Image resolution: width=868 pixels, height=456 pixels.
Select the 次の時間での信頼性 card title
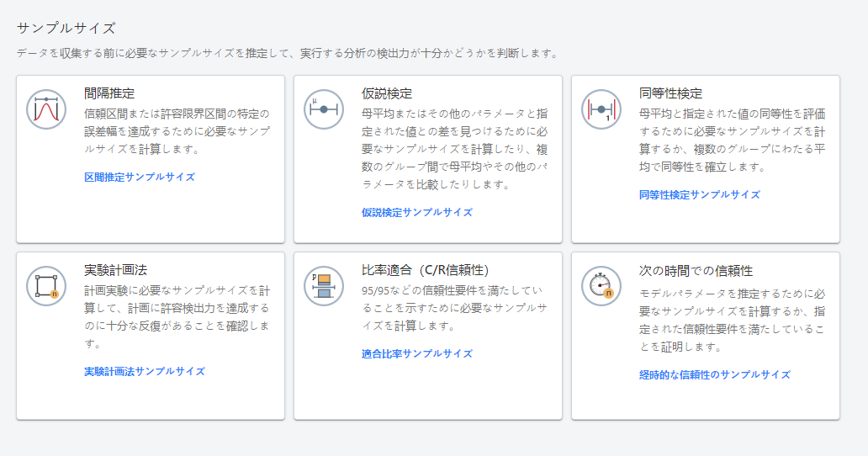(696, 271)
